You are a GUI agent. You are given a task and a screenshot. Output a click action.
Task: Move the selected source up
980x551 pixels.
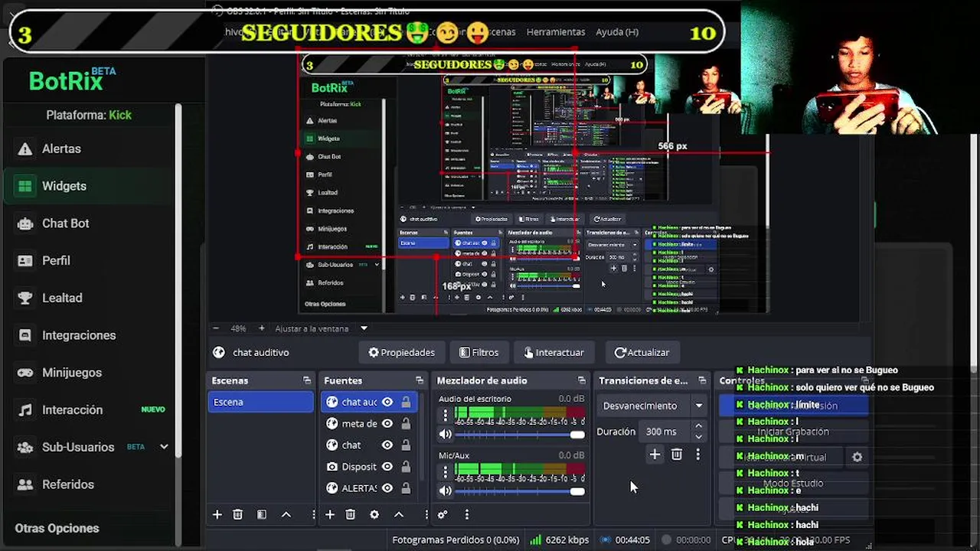click(398, 514)
